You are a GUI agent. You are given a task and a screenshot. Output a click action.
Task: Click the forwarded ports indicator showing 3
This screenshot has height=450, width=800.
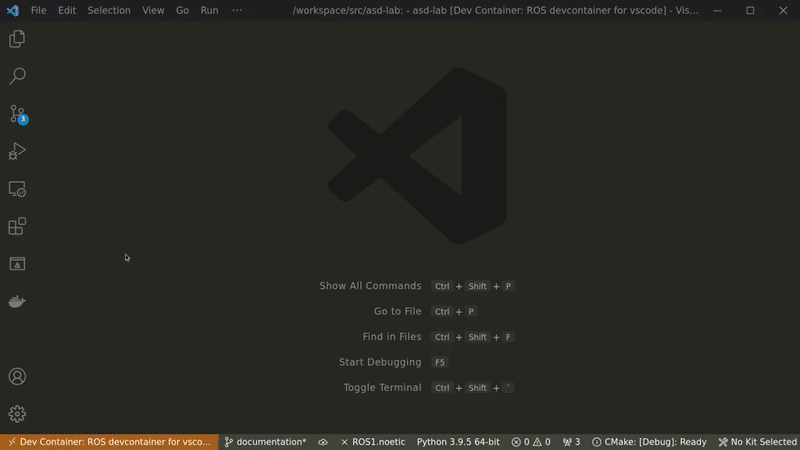pyautogui.click(x=571, y=442)
